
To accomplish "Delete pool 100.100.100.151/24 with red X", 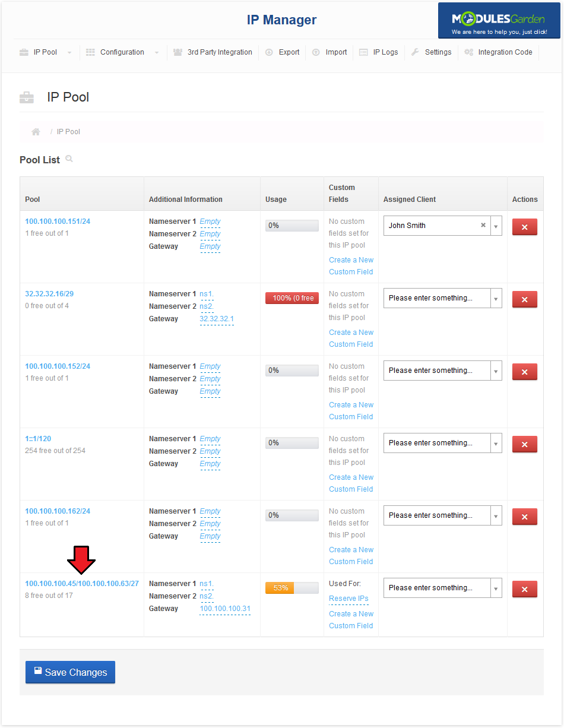I will pyautogui.click(x=524, y=227).
